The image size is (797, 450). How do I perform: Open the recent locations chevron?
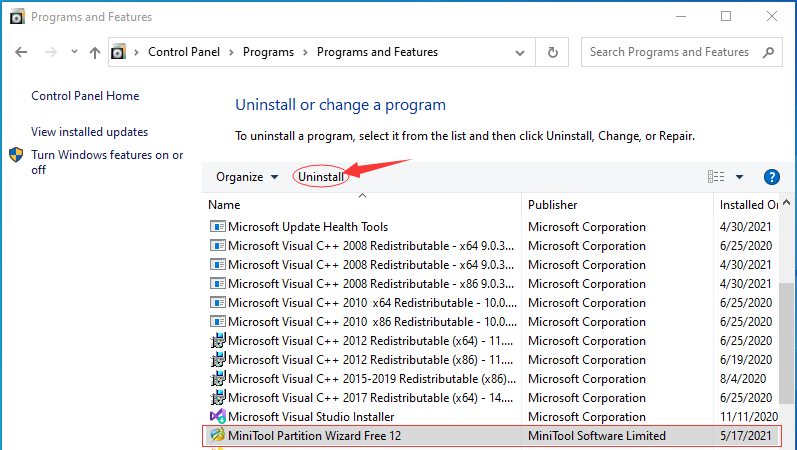(x=74, y=51)
